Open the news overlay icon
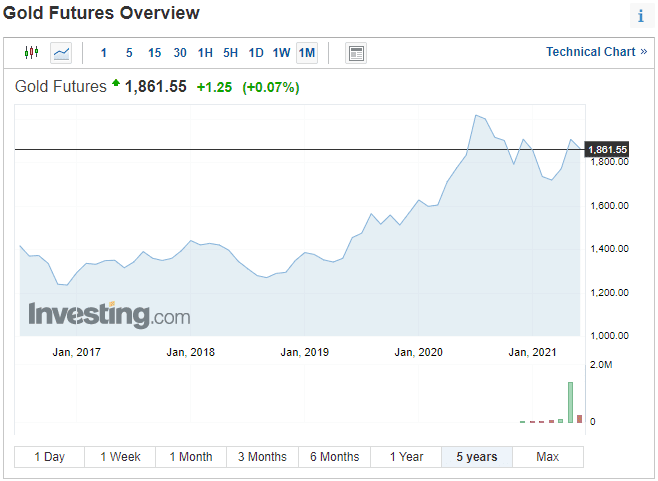658x481 pixels. [x=356, y=53]
